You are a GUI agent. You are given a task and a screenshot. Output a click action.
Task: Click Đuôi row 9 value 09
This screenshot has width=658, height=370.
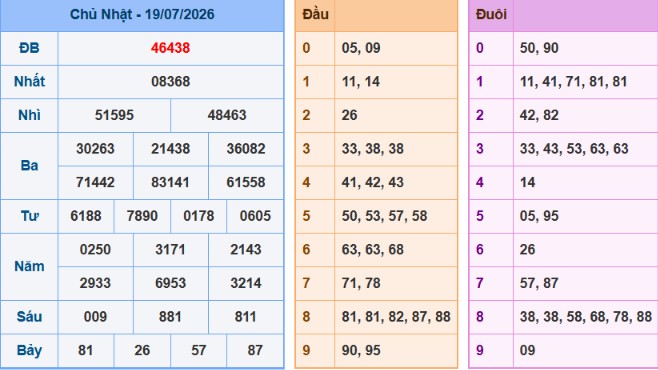click(527, 350)
